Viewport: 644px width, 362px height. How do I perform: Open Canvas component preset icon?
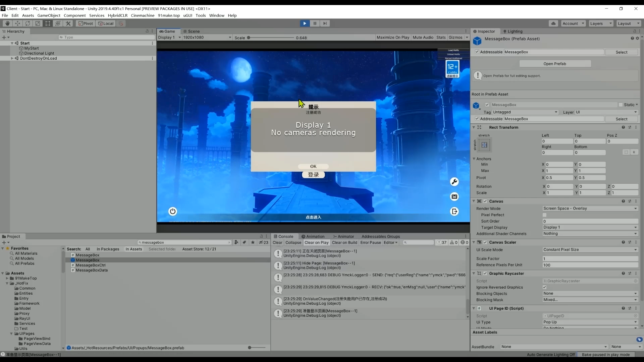coord(630,201)
